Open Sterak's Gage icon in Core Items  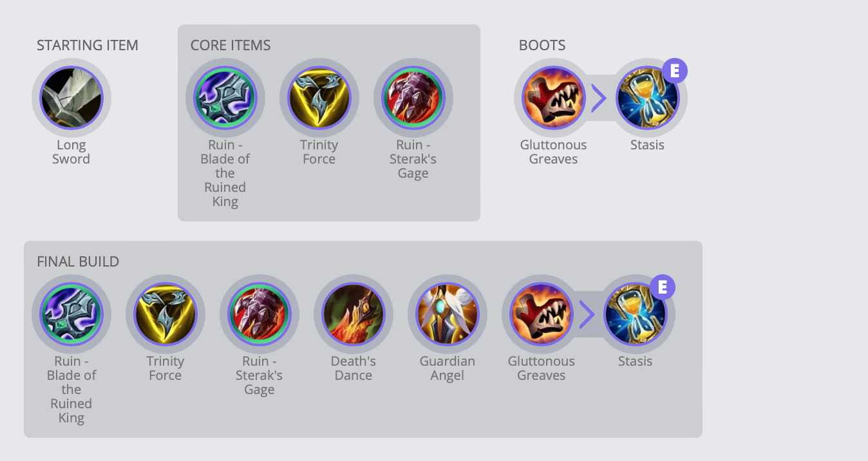[x=413, y=98]
